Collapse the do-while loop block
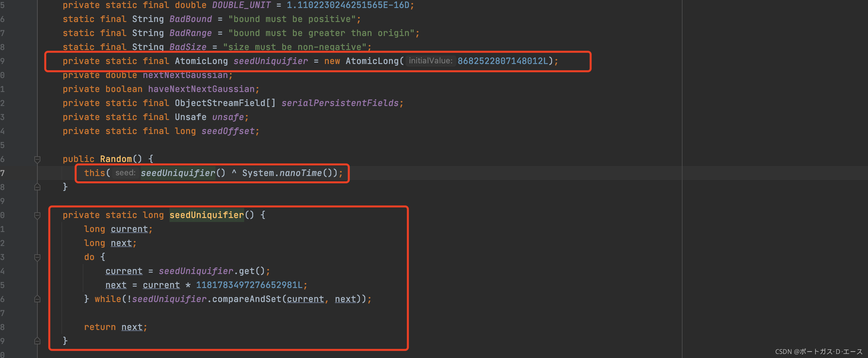The height and width of the screenshot is (358, 868). pos(37,257)
